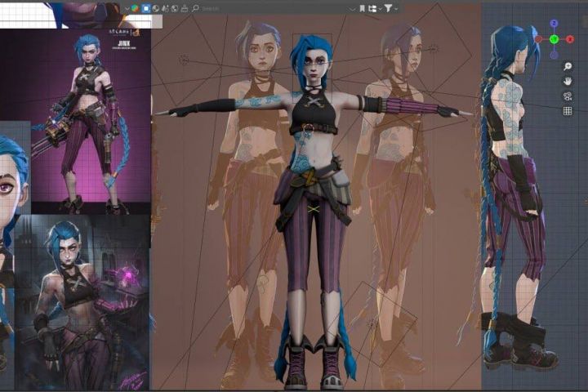This screenshot has height=392, width=588.
Task: Click the colorful overlays sphere icon in header
Action: click(x=135, y=8)
